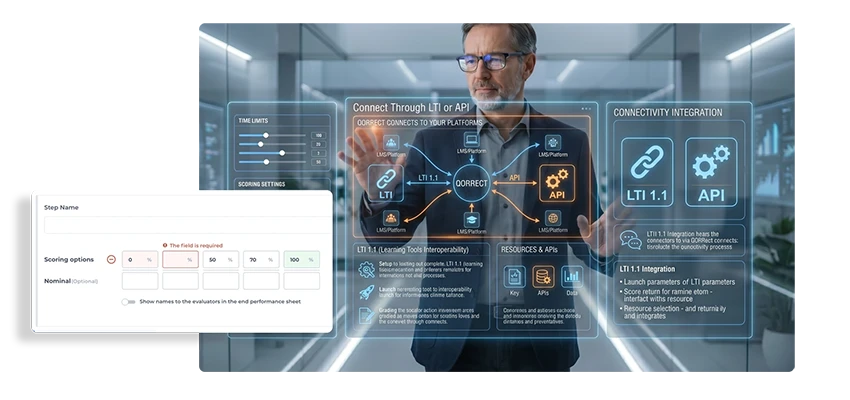Image resolution: width=850 pixels, height=400 pixels.
Task: Select the 70% scoring option field
Action: pyautogui.click(x=261, y=260)
